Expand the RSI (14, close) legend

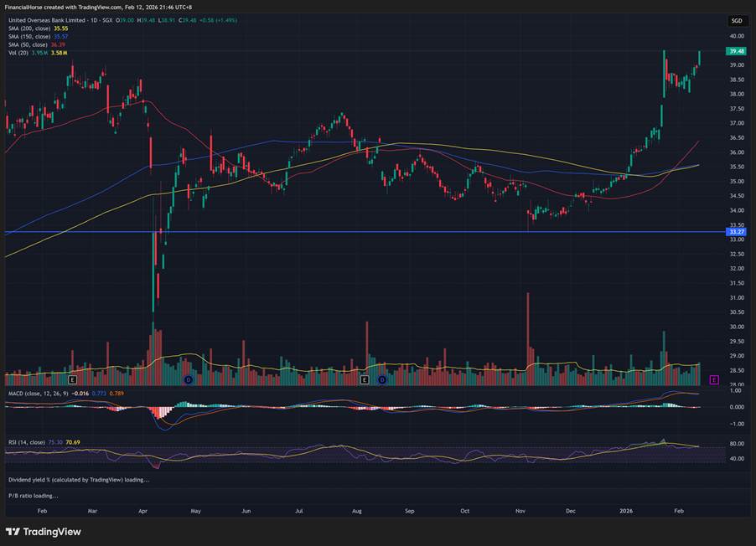point(25,441)
